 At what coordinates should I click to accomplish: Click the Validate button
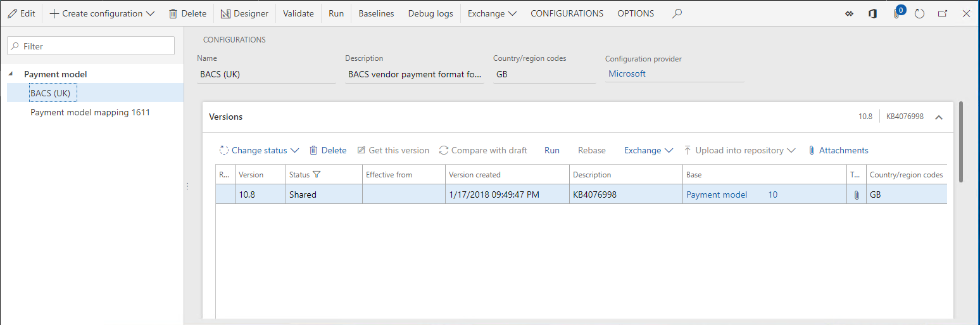pyautogui.click(x=298, y=13)
